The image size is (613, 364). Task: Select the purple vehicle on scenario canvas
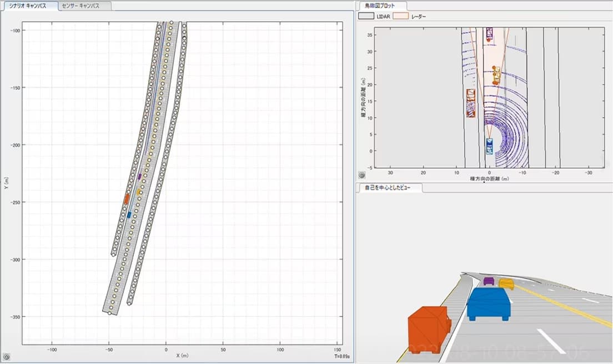pos(139,176)
